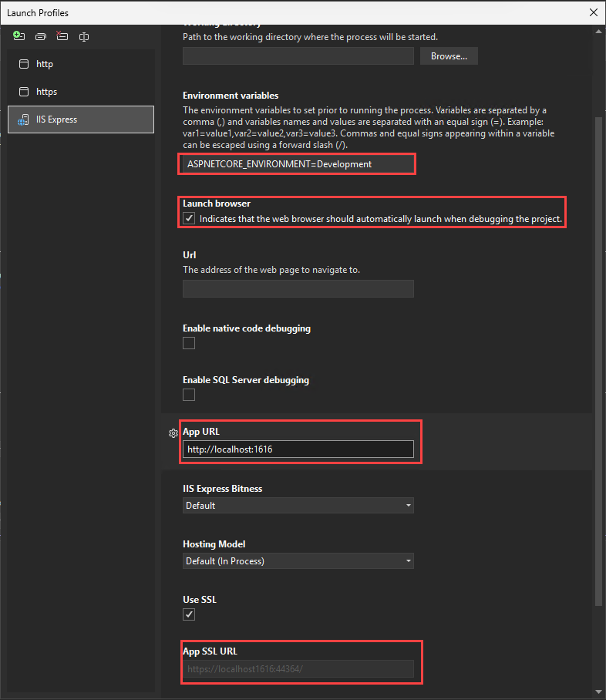Enable native code debugging
The width and height of the screenshot is (606, 700).
pos(189,343)
